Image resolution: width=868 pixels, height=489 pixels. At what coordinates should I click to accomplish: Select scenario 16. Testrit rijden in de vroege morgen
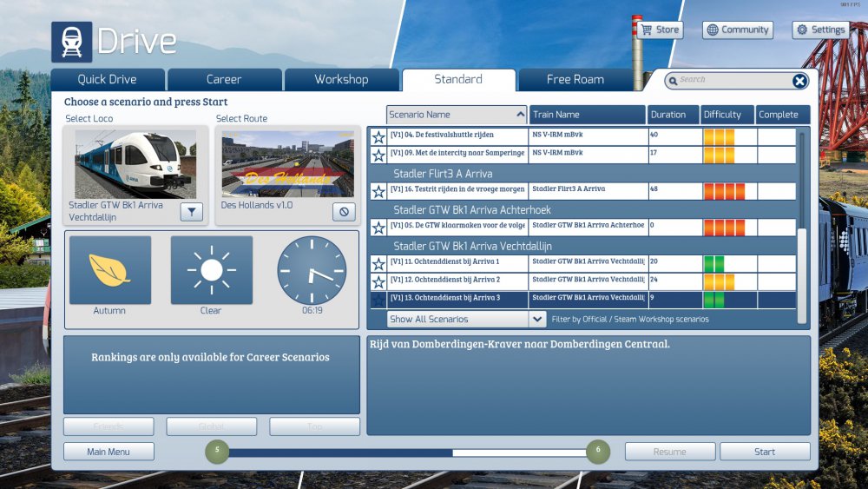tap(583, 192)
